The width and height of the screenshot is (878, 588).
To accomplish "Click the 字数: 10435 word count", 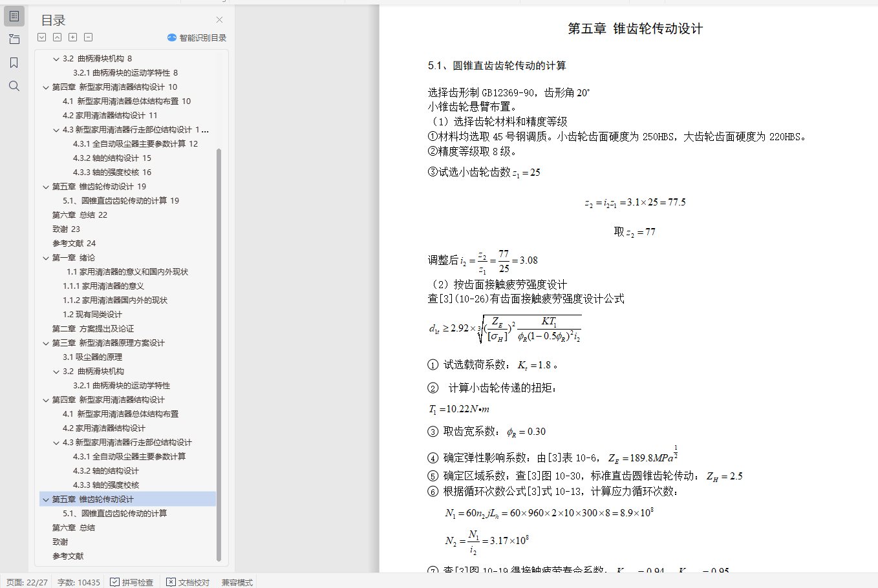I will (x=79, y=582).
